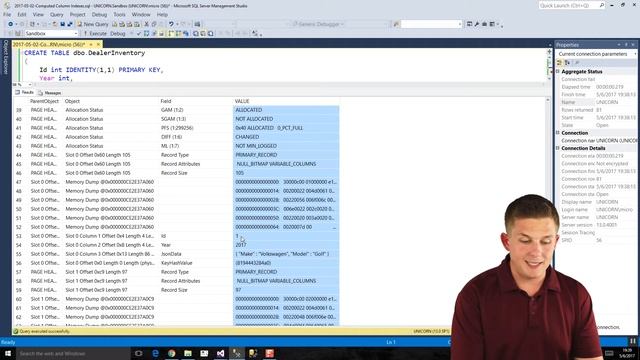
Task: Close the Properties panel
Action: pos(633,44)
